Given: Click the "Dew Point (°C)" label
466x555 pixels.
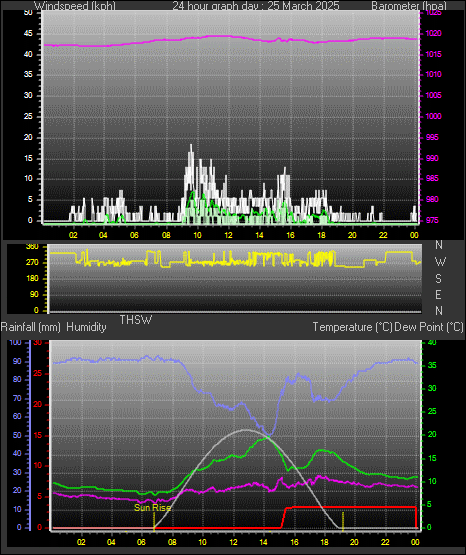Looking at the screenshot, I should (429, 327).
